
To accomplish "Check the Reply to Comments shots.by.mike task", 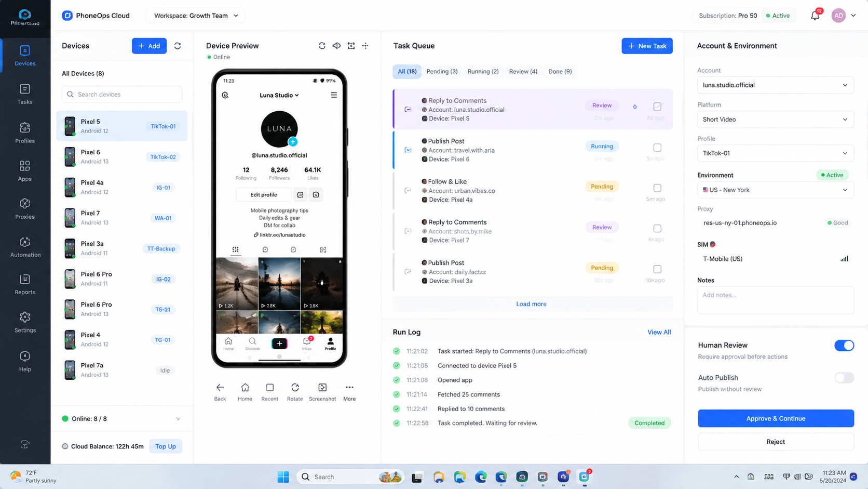I will [657, 229].
